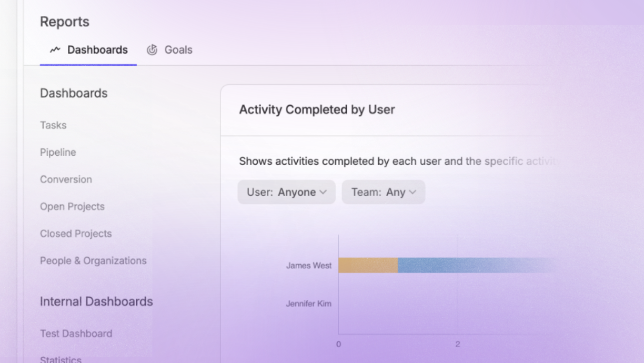The height and width of the screenshot is (363, 644).
Task: Click the Activity Completed by User title
Action: 317,109
